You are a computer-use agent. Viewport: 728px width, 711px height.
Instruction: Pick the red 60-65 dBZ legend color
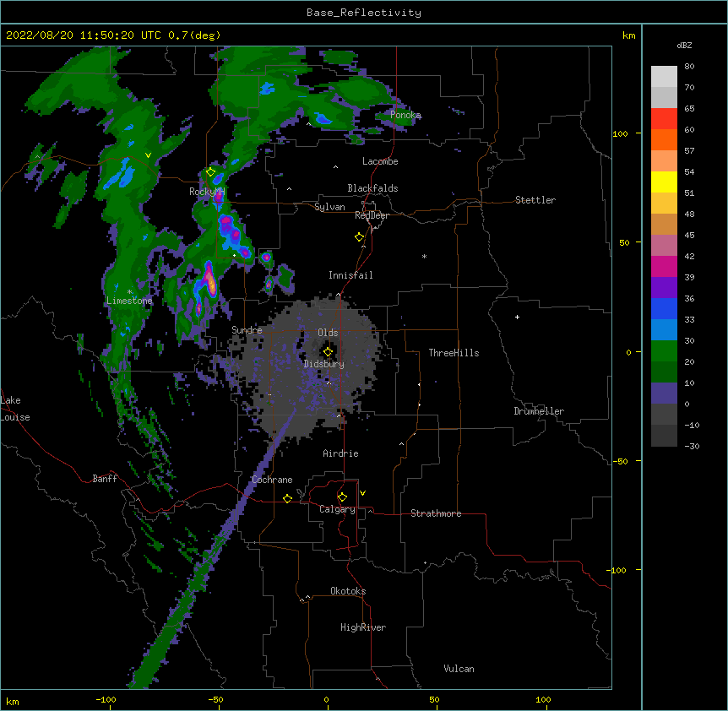664,118
